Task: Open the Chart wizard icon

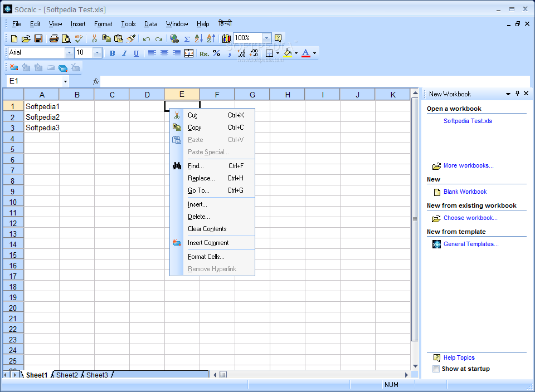Action: pyautogui.click(x=226, y=38)
